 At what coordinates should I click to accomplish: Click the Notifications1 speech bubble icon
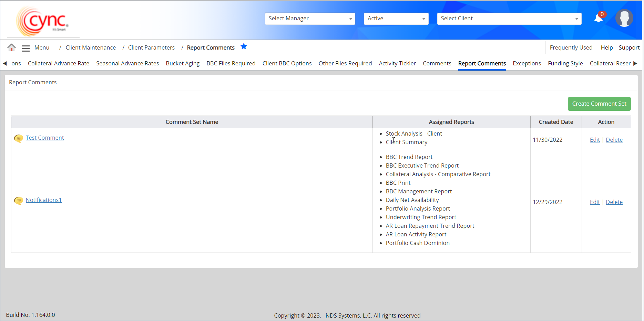[18, 201]
